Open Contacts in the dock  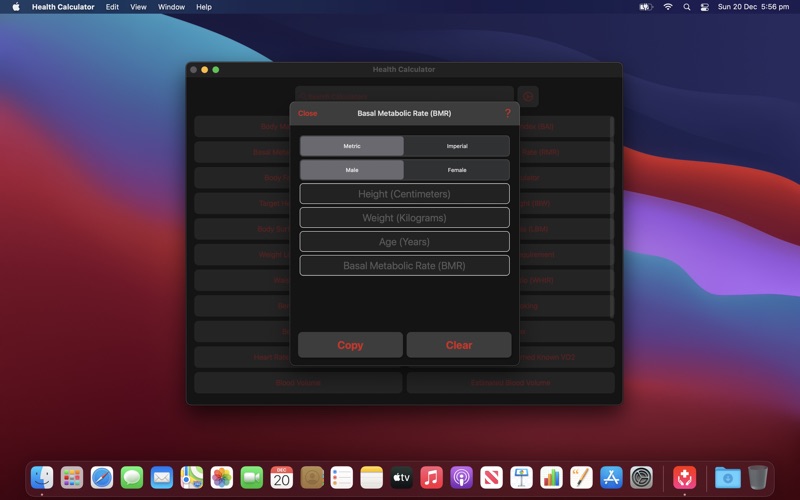click(x=312, y=478)
